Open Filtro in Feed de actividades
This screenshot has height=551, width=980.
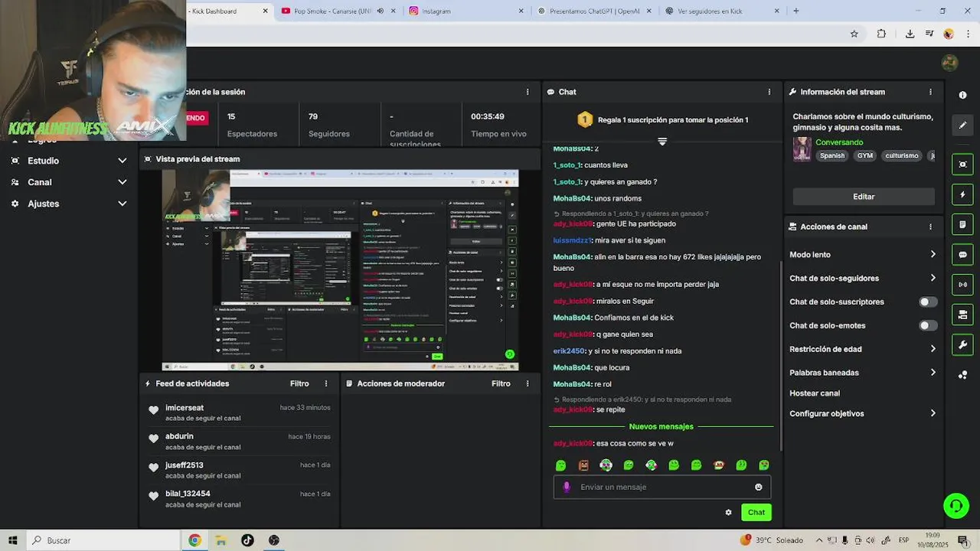299,383
